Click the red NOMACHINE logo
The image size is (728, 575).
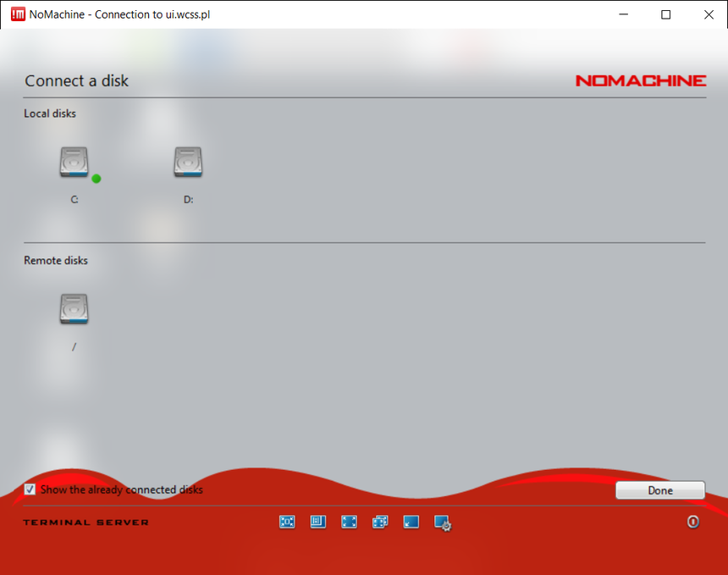pos(640,80)
